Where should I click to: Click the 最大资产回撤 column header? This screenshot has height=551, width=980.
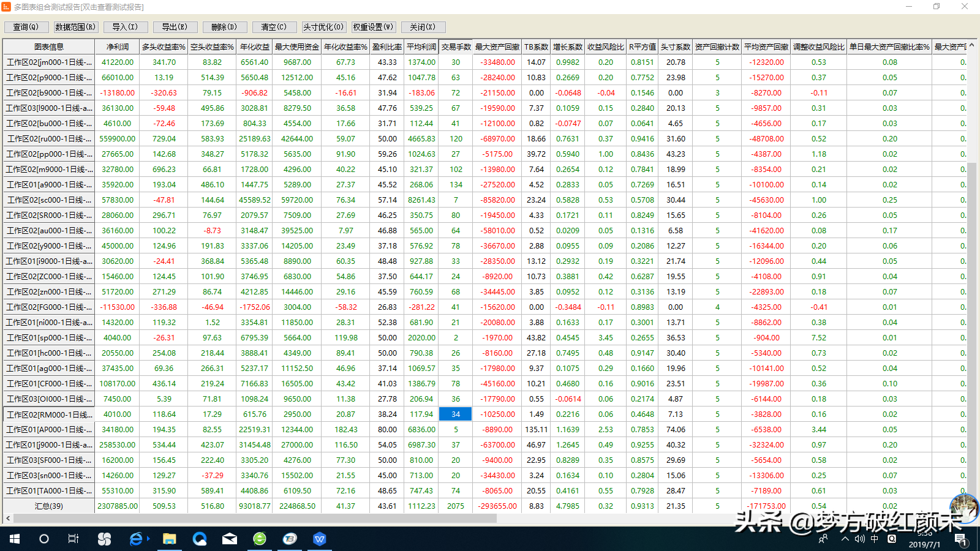click(497, 47)
